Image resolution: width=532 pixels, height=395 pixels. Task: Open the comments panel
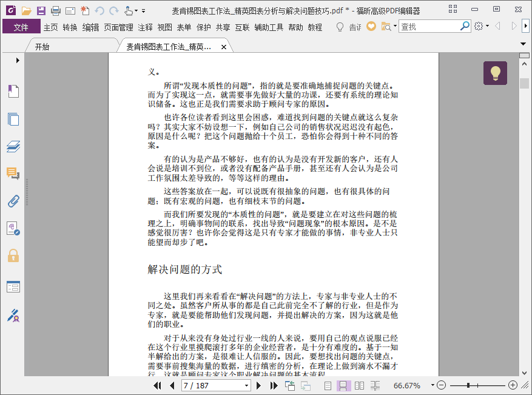13,174
